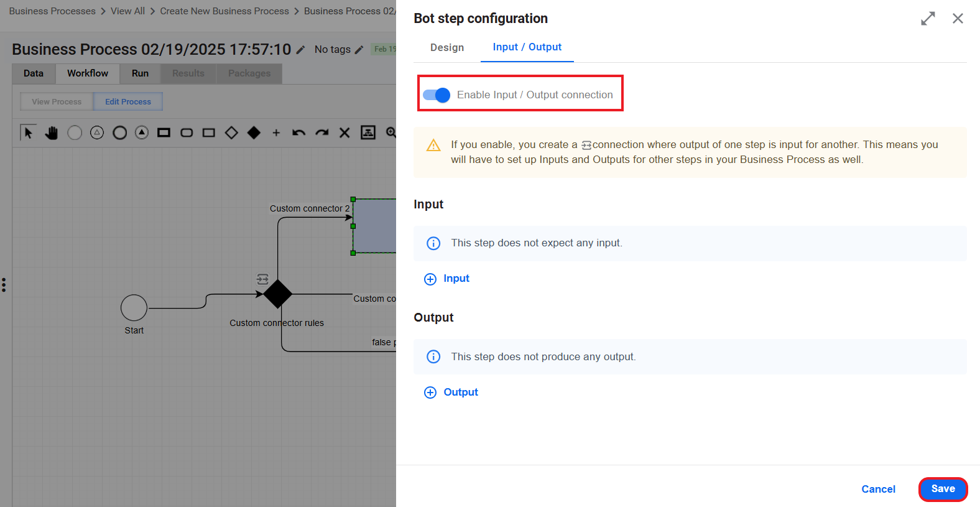980x507 pixels.
Task: Disable Input / Output connection toggle
Action: 437,95
